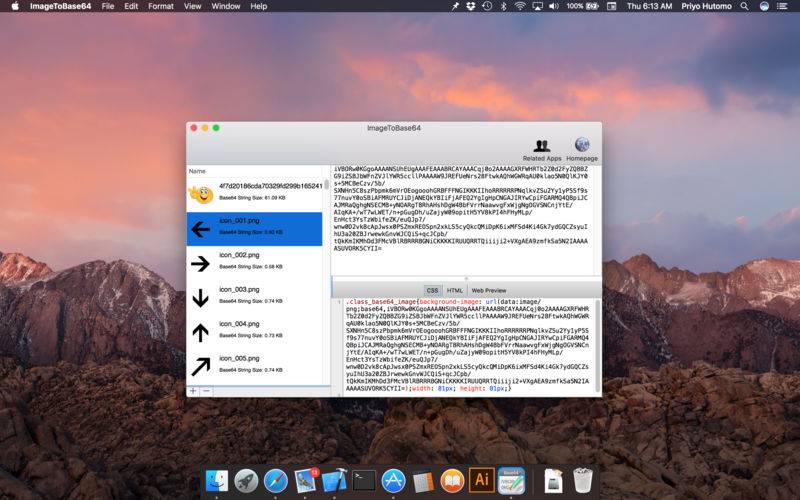Image resolution: width=800 pixels, height=500 pixels.
Task: Click the left arrow thumbnail of icon_001.png
Action: [201, 230]
